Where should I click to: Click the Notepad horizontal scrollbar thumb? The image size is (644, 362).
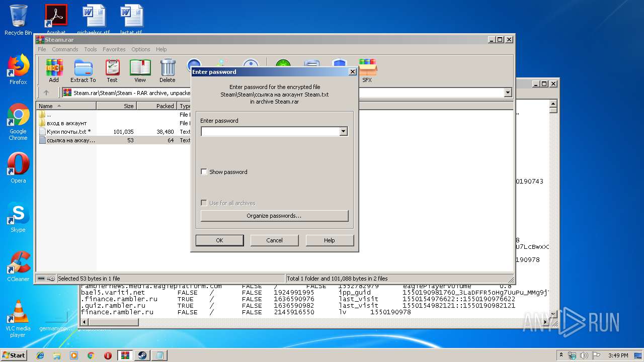pos(114,322)
